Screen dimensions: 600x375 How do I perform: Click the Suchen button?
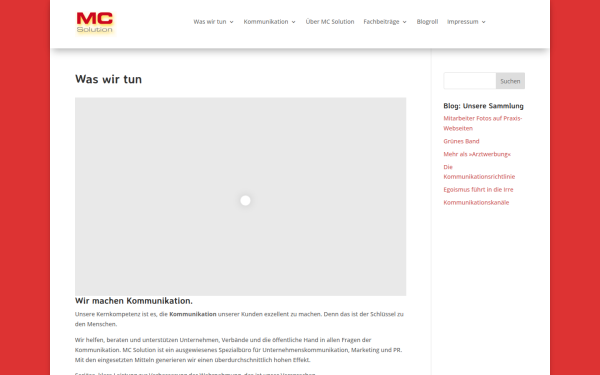[x=510, y=81]
